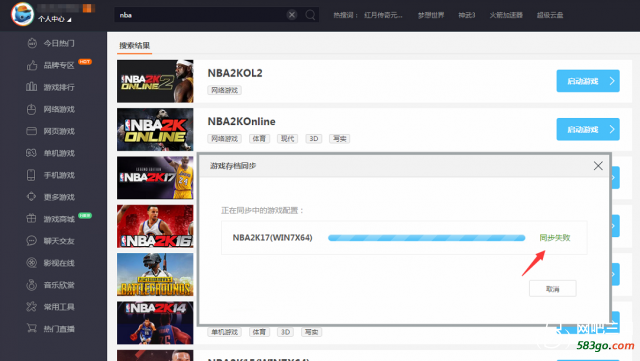Open 单机游戏 gamepad icon entry
640x361 pixels.
click(31, 153)
